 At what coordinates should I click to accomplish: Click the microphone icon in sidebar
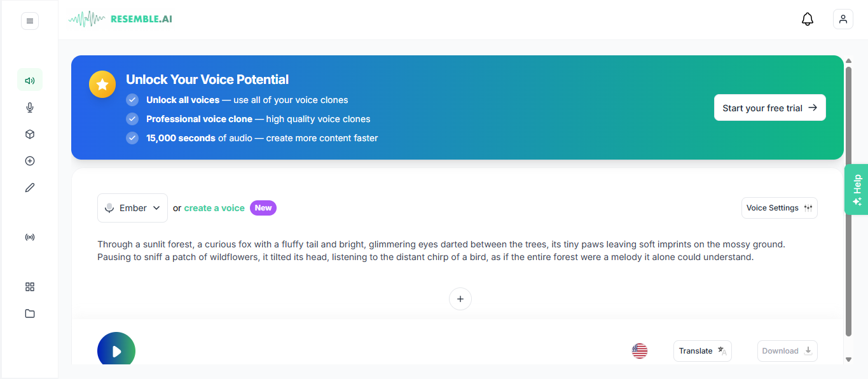pos(30,107)
